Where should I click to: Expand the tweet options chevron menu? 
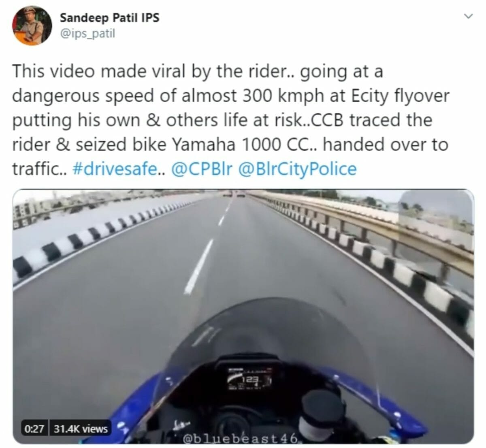click(x=468, y=16)
